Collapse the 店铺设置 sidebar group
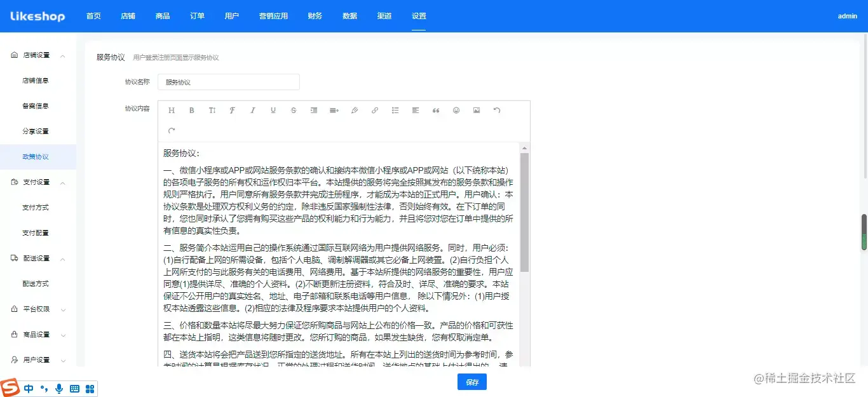This screenshot has width=868, height=397. point(38,55)
